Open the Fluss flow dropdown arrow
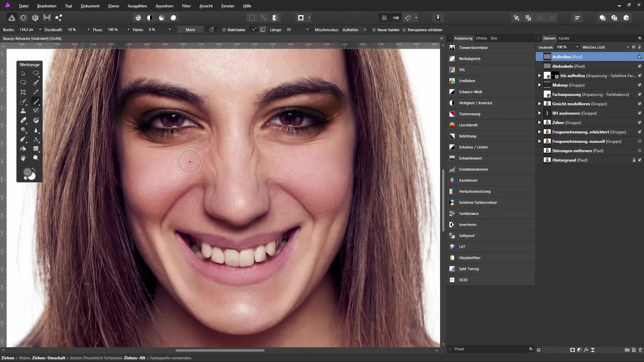This screenshot has width=644, height=362. (128, 30)
